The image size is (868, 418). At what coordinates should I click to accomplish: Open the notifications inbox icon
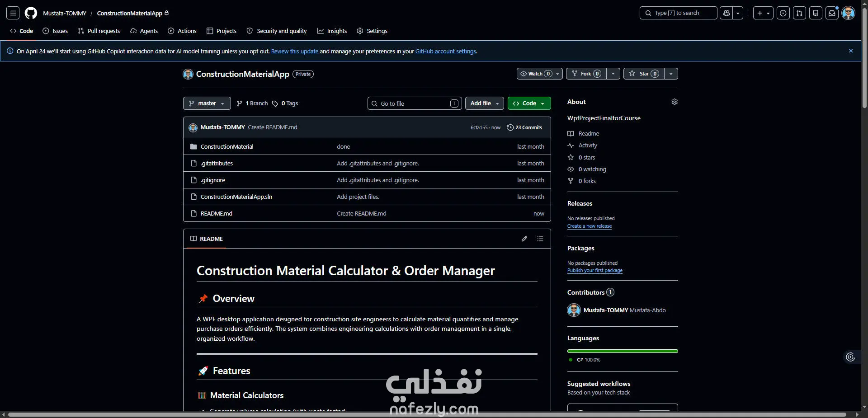(832, 13)
